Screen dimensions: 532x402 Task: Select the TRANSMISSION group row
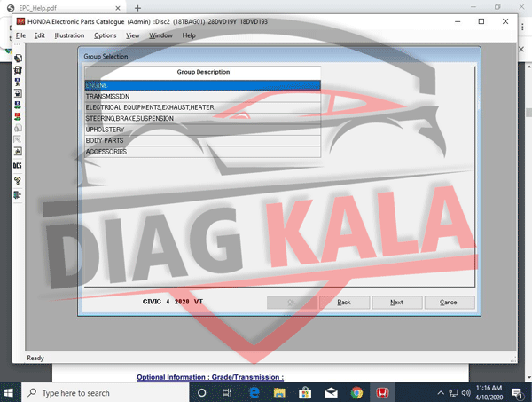[x=202, y=97]
